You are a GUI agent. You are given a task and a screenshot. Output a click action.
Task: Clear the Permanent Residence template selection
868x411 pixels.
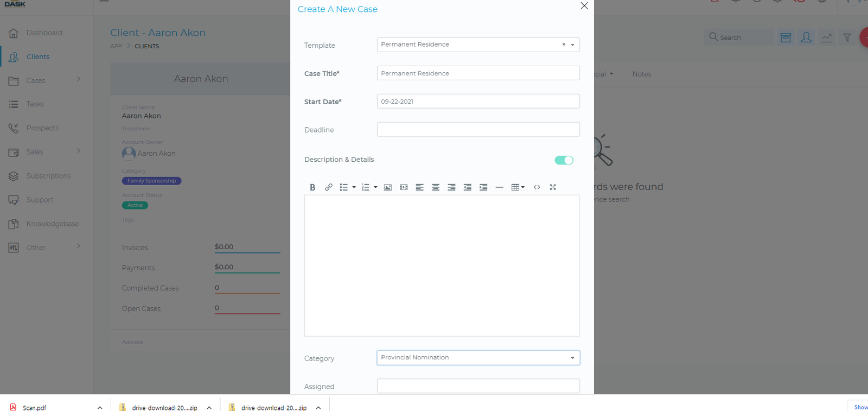(x=563, y=45)
